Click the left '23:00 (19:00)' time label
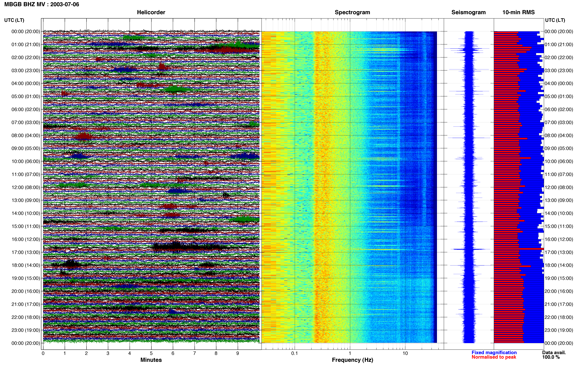Screen dimensions: 588x368 point(26,330)
